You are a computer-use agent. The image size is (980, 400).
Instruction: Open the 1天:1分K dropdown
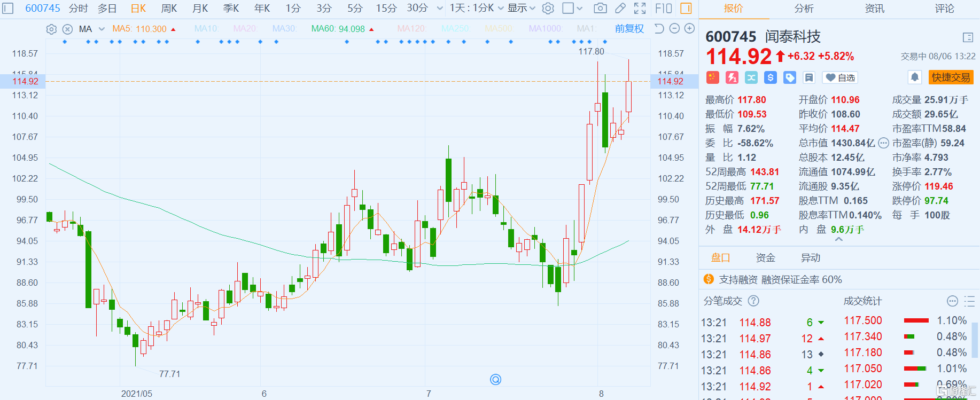tap(476, 8)
